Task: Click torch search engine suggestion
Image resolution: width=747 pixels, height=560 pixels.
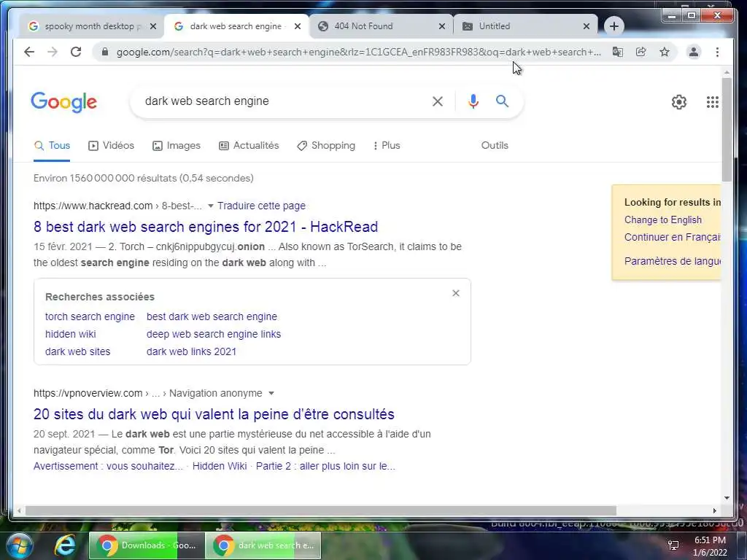Action: tap(90, 316)
